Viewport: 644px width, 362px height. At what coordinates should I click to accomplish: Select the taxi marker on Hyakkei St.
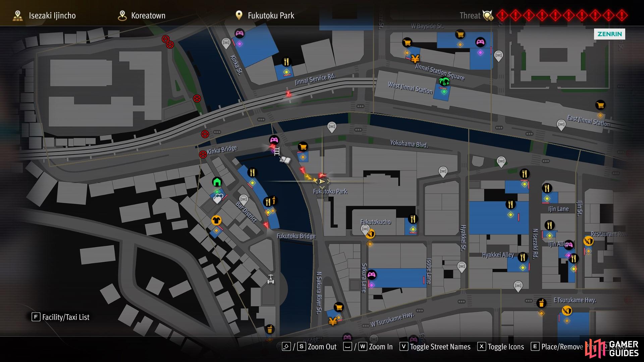[x=462, y=267]
